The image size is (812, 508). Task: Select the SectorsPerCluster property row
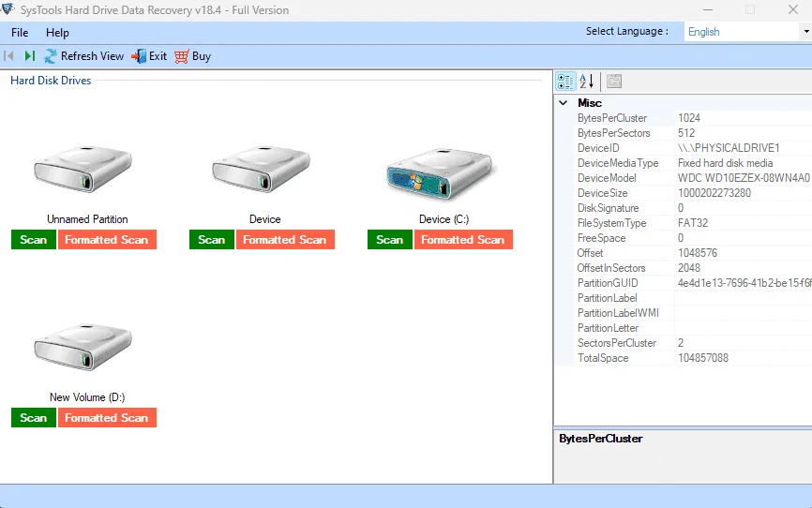click(692, 343)
